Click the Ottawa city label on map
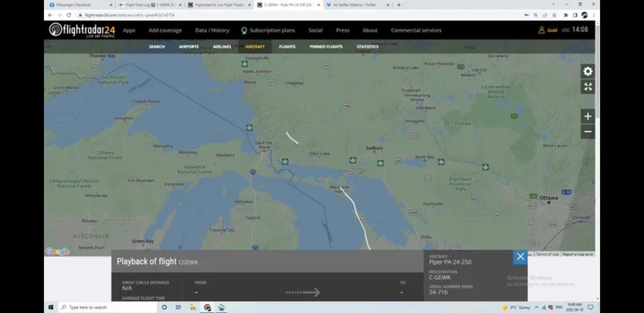 [x=548, y=198]
